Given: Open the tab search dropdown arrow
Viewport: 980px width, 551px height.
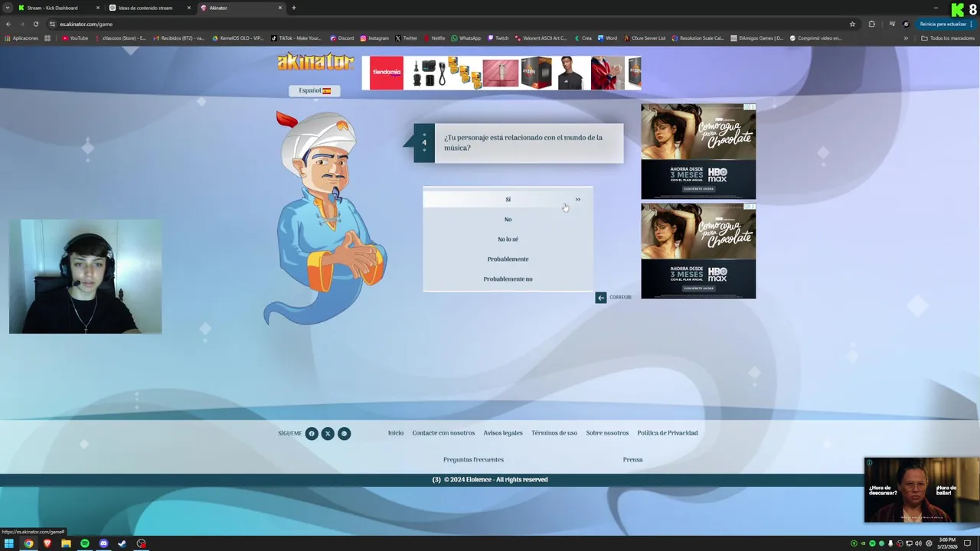Looking at the screenshot, I should coord(7,8).
